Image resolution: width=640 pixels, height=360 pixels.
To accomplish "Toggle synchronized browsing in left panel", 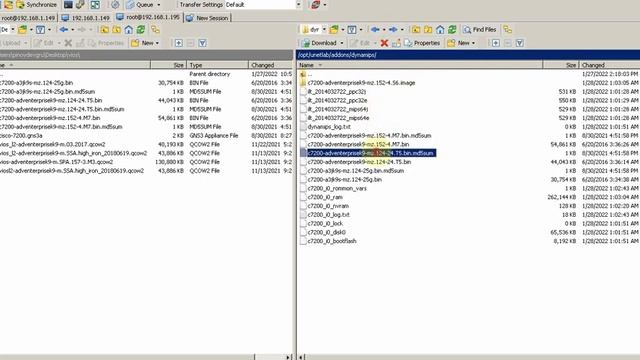I will [156, 29].
